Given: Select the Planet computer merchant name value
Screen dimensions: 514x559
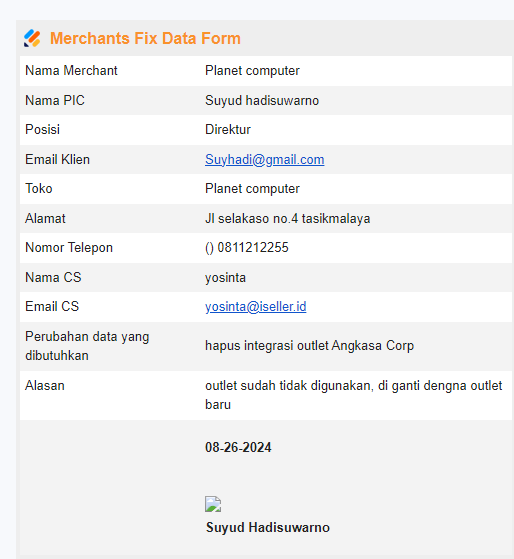Looking at the screenshot, I should coord(252,71).
